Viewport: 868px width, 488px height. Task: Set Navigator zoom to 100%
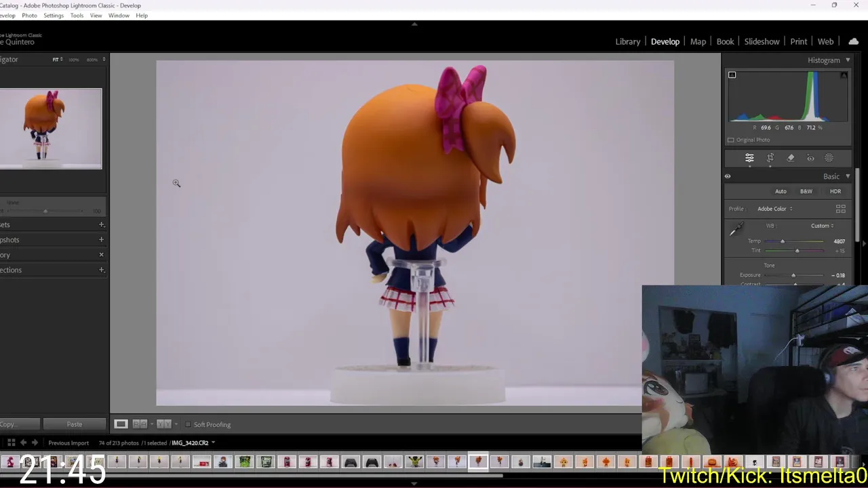coord(74,60)
